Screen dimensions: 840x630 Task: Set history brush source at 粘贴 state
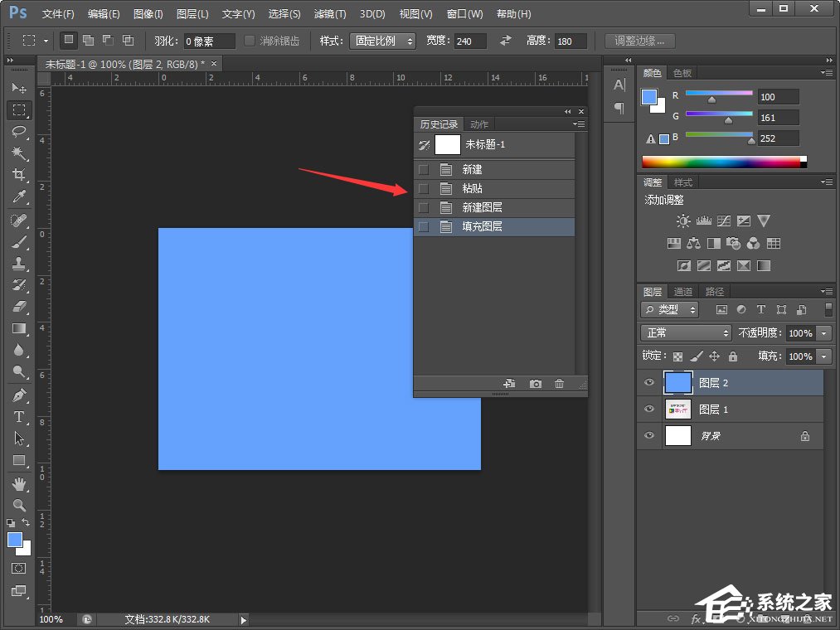pos(424,189)
